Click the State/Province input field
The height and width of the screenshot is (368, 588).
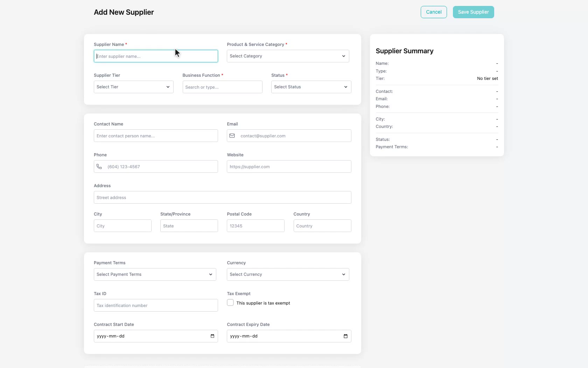click(189, 226)
